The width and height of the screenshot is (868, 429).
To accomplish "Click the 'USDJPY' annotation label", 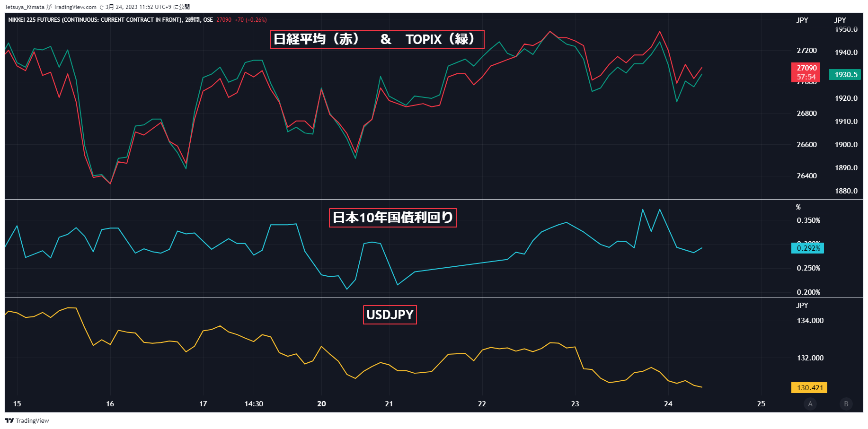I will coord(390,315).
